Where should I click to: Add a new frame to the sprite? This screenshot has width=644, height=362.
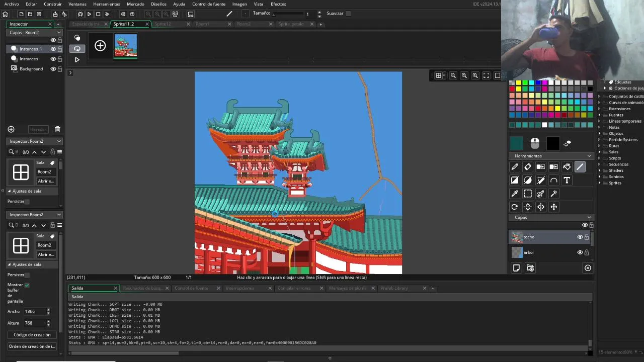click(100, 46)
